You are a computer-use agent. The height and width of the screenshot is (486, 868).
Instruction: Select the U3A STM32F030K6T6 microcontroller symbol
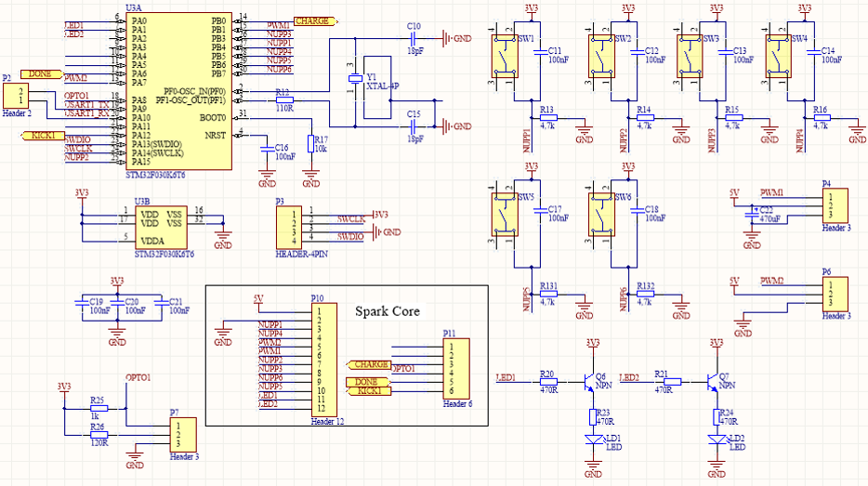[181, 90]
